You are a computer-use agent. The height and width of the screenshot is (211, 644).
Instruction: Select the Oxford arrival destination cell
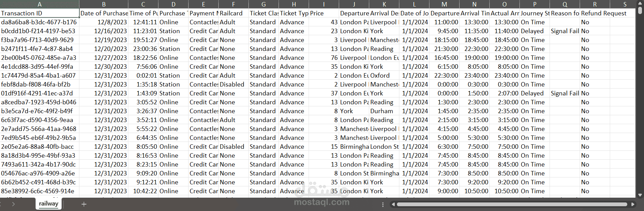[x=384, y=76]
